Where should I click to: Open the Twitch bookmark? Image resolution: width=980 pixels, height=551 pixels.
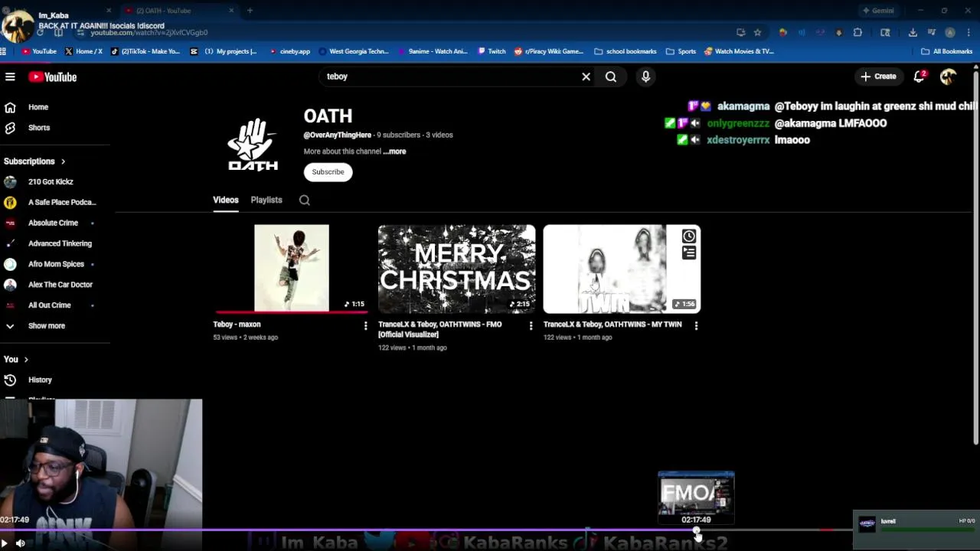[492, 51]
